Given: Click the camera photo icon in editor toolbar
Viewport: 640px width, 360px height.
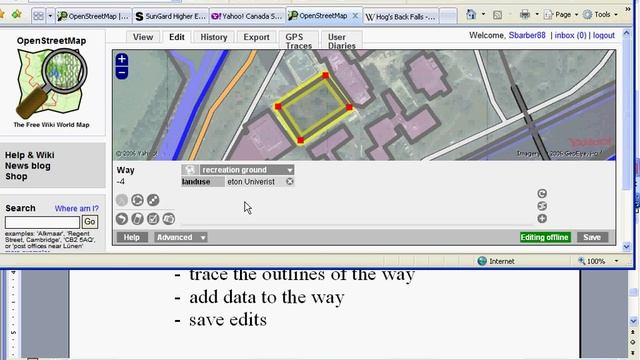Looking at the screenshot, I should pos(169,219).
